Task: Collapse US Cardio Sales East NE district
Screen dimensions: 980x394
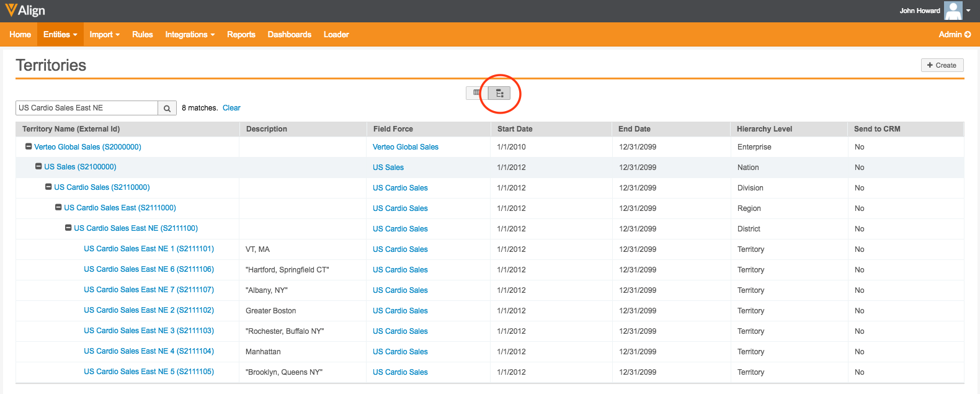Action: pyautogui.click(x=68, y=228)
